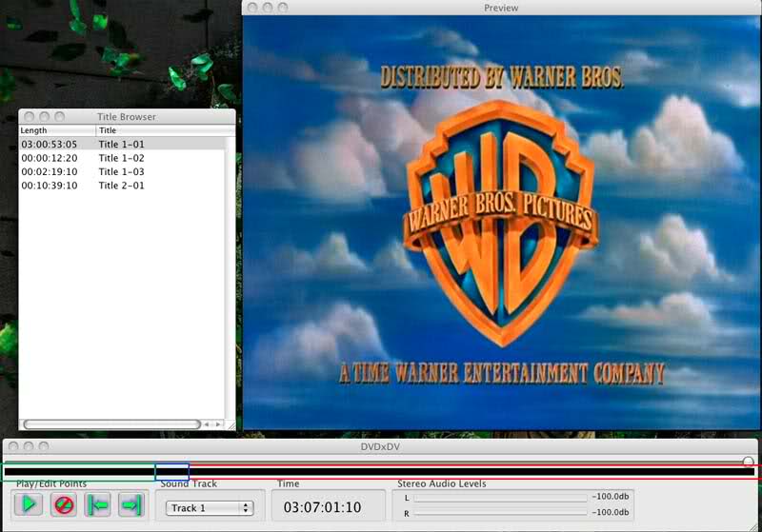Click the Title Browser scroll right arrow
This screenshot has width=762, height=532.
pos(218,424)
